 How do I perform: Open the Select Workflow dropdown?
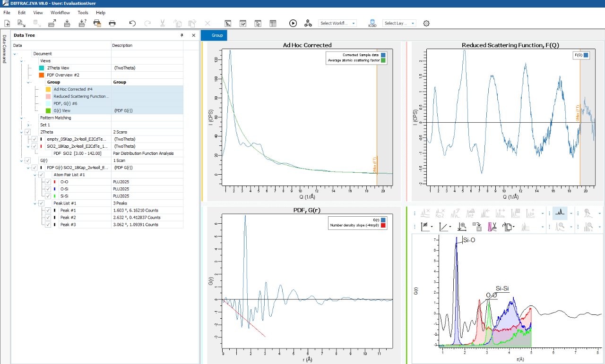(x=337, y=23)
